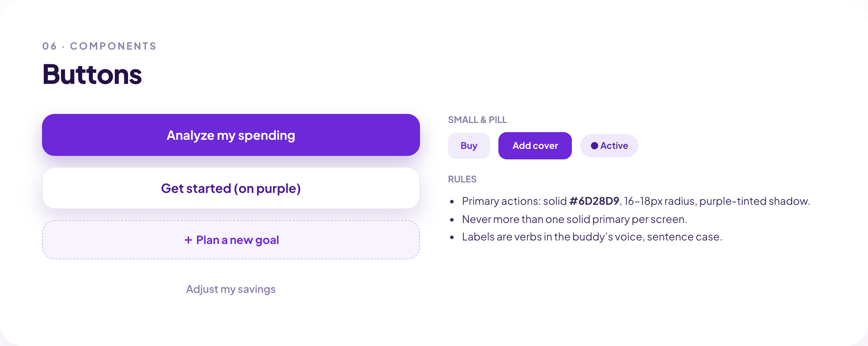Viewport: 868px width, 346px height.
Task: Click the #6D28D9 color code text
Action: (594, 201)
